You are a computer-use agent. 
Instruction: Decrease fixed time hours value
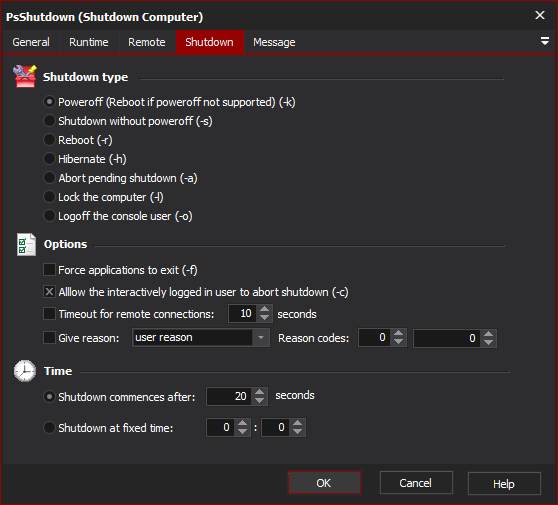[243, 432]
